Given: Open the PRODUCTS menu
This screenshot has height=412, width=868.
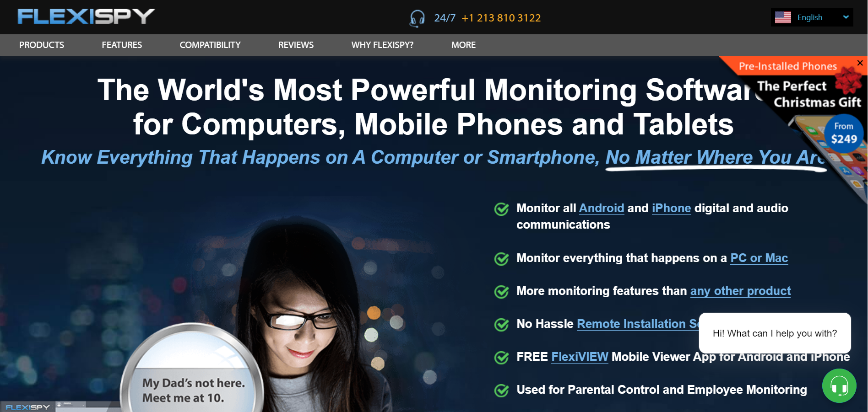Looking at the screenshot, I should [x=42, y=45].
